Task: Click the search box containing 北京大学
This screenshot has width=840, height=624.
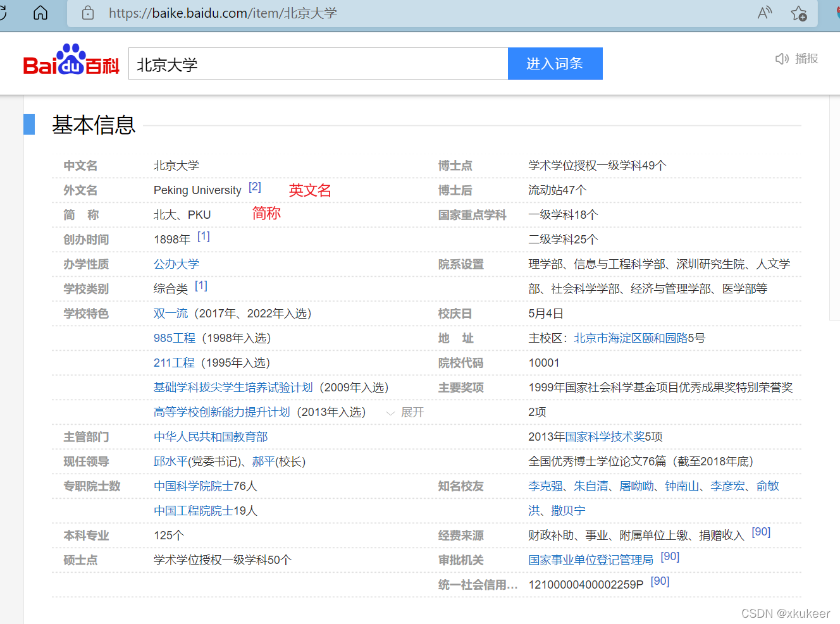Action: [318, 64]
